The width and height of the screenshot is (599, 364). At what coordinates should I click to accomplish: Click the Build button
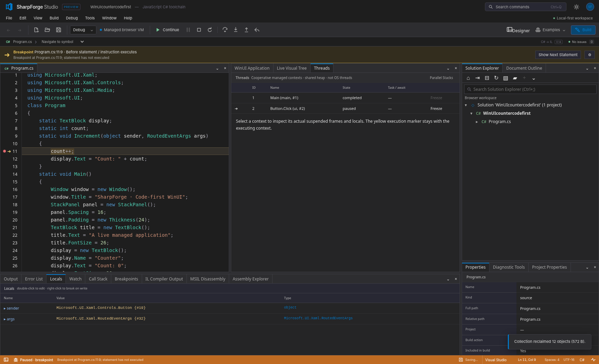pyautogui.click(x=583, y=30)
